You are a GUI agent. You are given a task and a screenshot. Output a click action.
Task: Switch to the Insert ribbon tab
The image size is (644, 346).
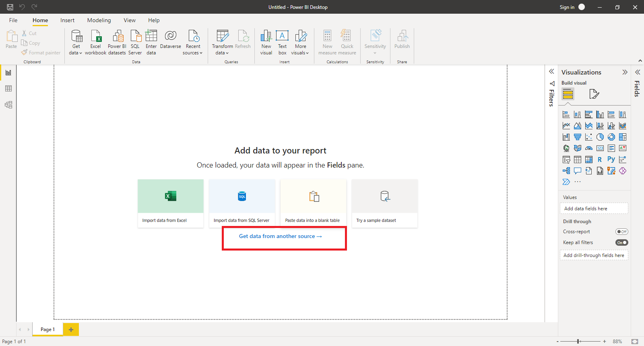tap(67, 20)
